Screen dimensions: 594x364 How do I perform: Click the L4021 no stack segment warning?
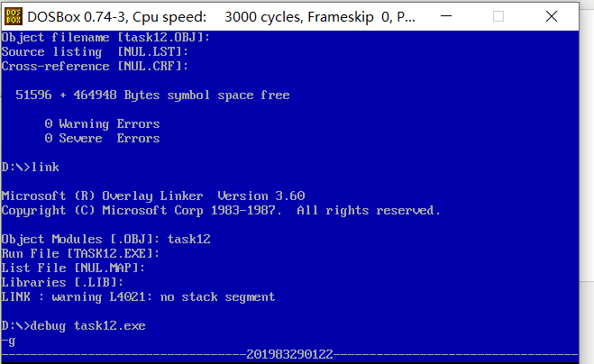(138, 297)
